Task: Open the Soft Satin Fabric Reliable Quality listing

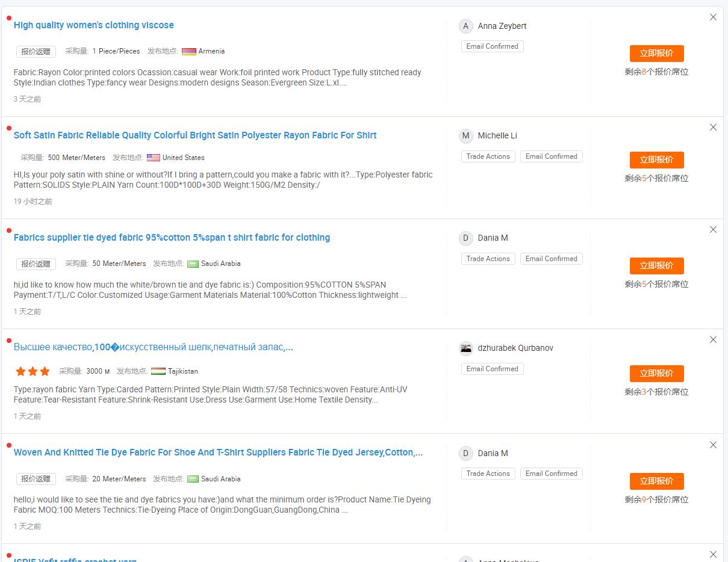Action: [194, 135]
